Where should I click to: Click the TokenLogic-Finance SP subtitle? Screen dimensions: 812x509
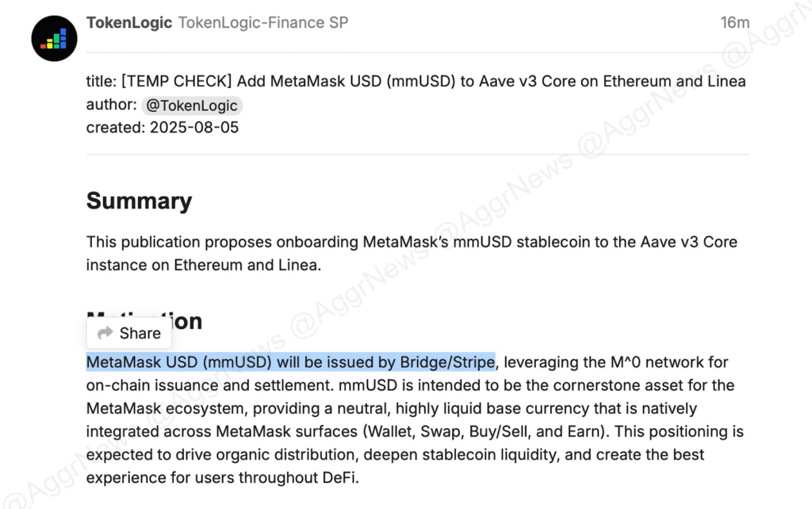262,22
